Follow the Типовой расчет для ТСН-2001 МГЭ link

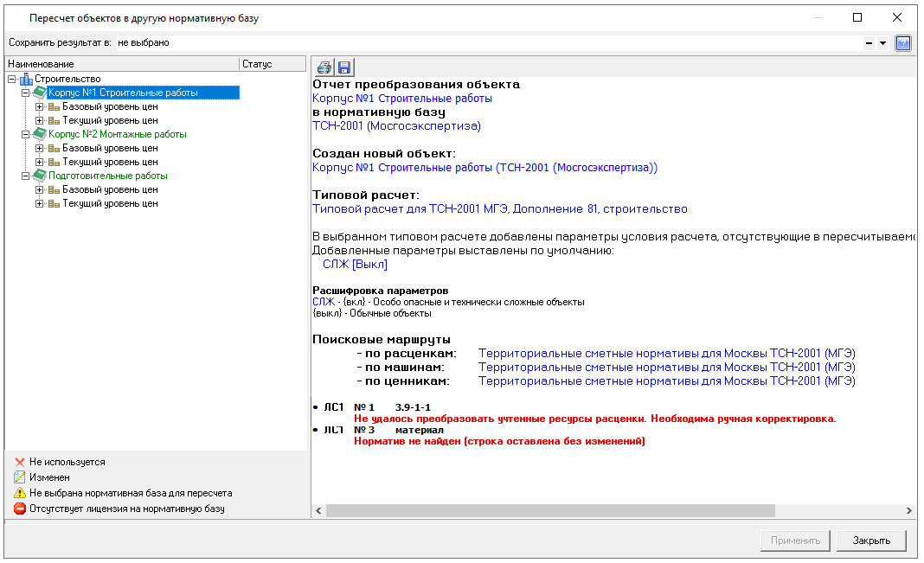click(x=499, y=209)
